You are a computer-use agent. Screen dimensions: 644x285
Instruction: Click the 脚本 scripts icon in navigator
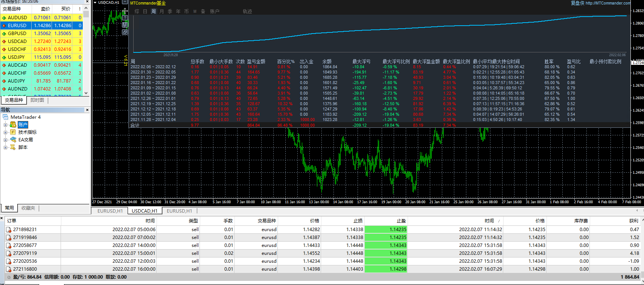coord(13,147)
